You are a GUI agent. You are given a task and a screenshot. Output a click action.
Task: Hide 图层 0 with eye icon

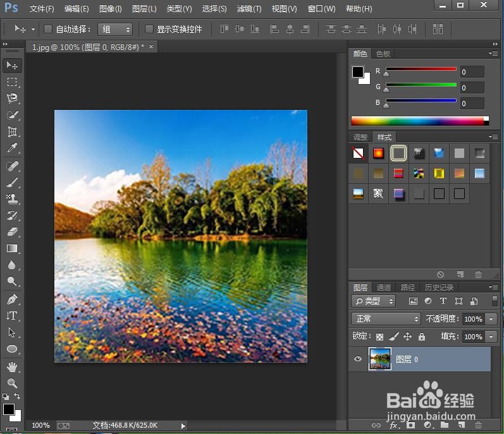[x=358, y=359]
